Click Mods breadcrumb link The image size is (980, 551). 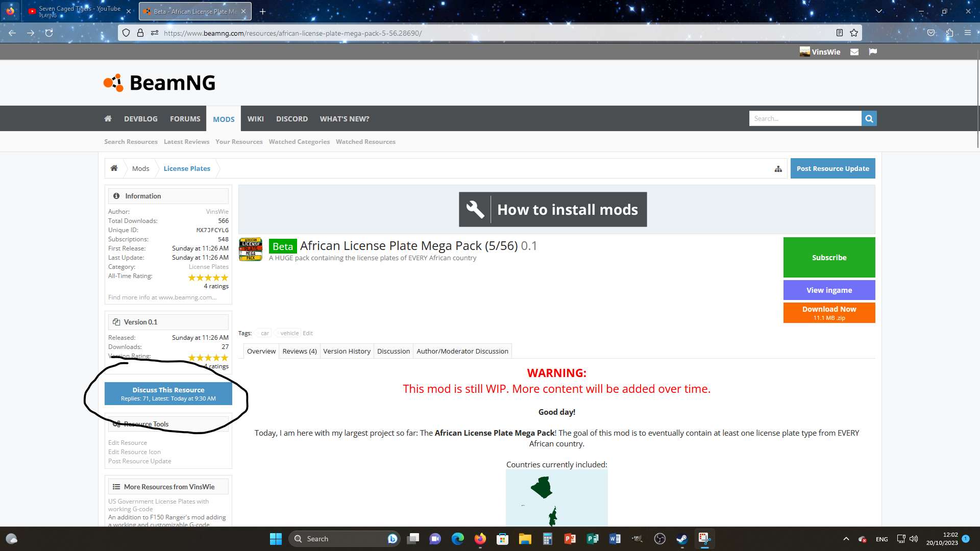(140, 168)
